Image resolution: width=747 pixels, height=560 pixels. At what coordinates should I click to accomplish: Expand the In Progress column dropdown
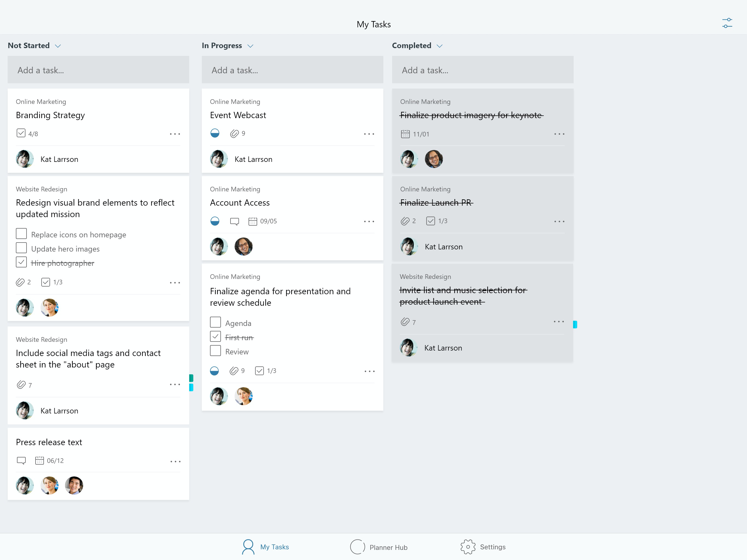pyautogui.click(x=250, y=46)
